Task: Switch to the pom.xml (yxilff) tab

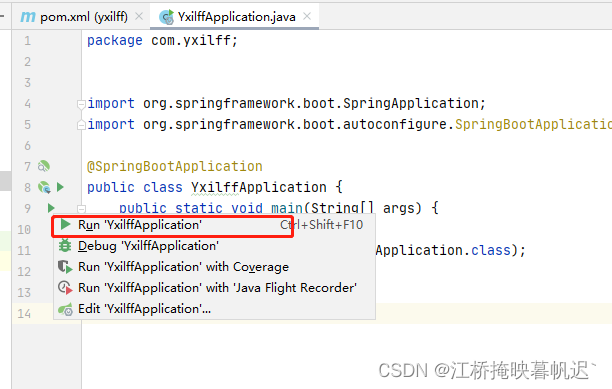Action: 81,17
